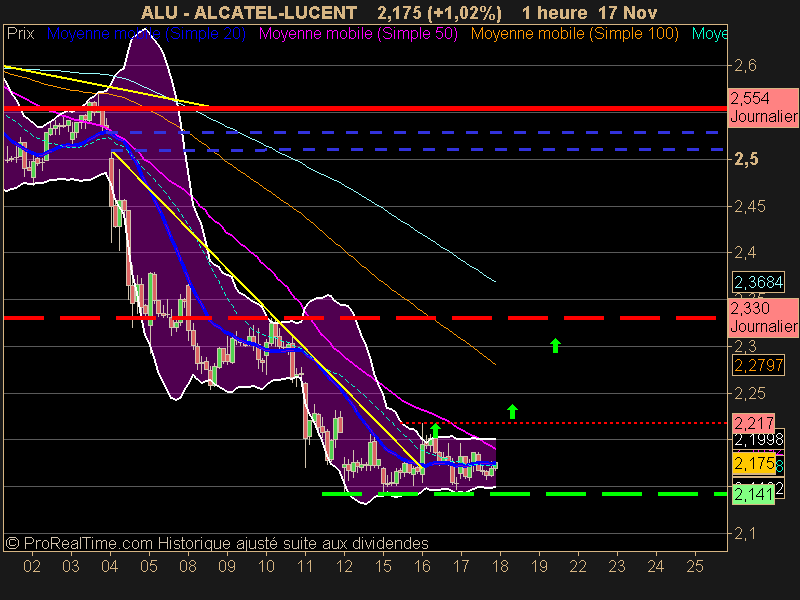Click the yellow '2,175' current price tag
The height and width of the screenshot is (600, 800).
[x=754, y=464]
